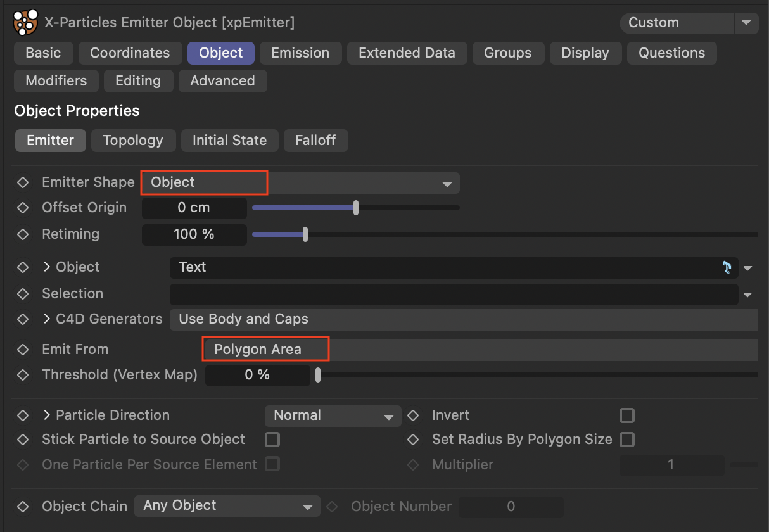Click keyframe diamond beside Object Chain
Viewport: 769px width, 532px height.
pos(23,507)
